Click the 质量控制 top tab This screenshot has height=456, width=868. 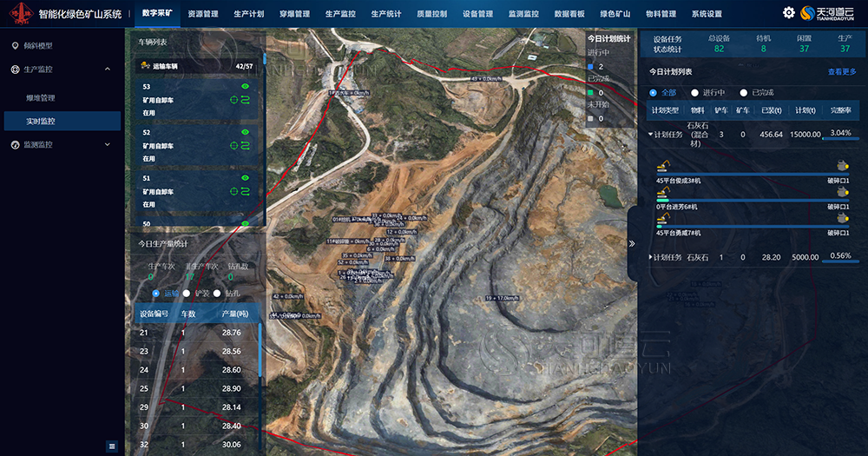tap(431, 14)
